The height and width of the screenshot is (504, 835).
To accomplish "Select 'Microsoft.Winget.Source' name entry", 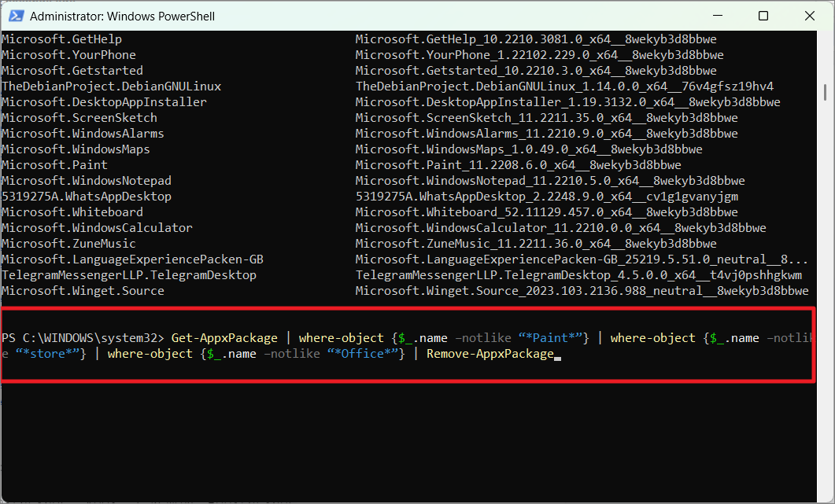I will coord(83,291).
